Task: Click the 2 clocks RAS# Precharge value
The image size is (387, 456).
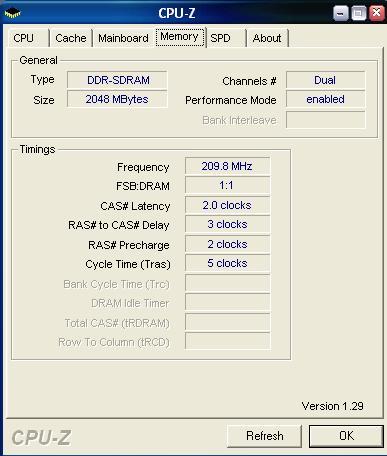Action: (227, 244)
